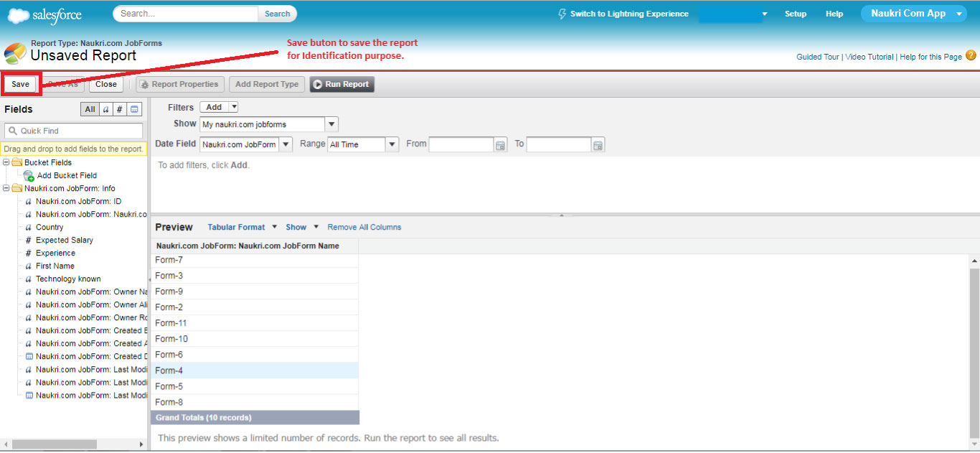Run the report using the play button
Viewport: 980px width, 453px height.
point(316,84)
